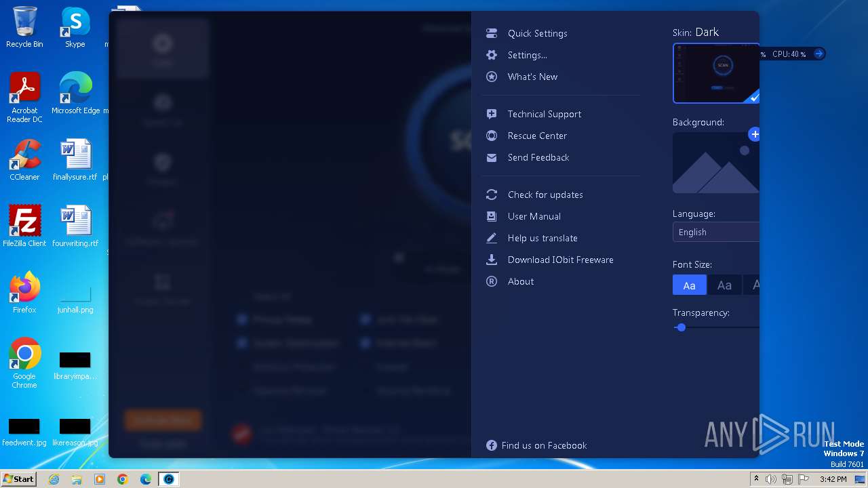Click the About registered-mark icon
The image size is (868, 488).
click(x=492, y=281)
